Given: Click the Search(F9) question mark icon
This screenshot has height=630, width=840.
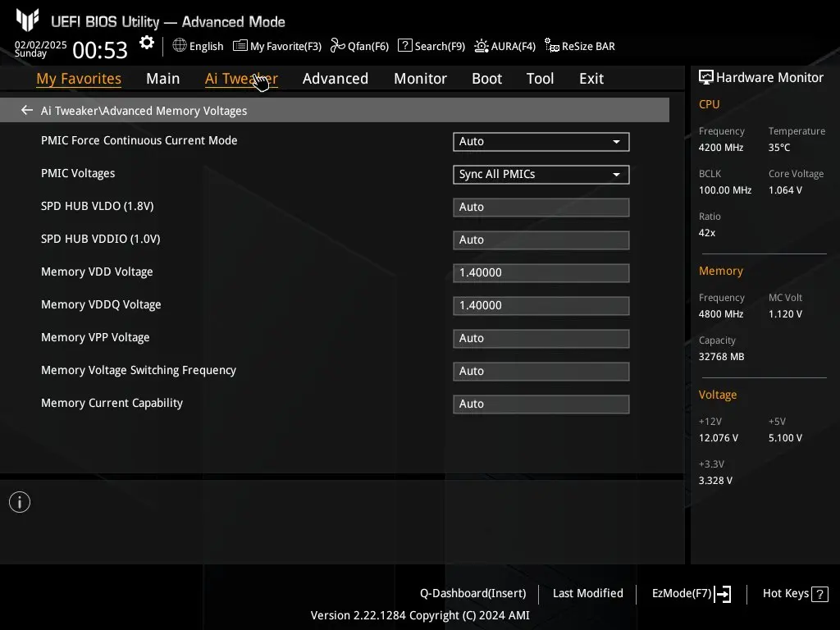Looking at the screenshot, I should coord(405,46).
